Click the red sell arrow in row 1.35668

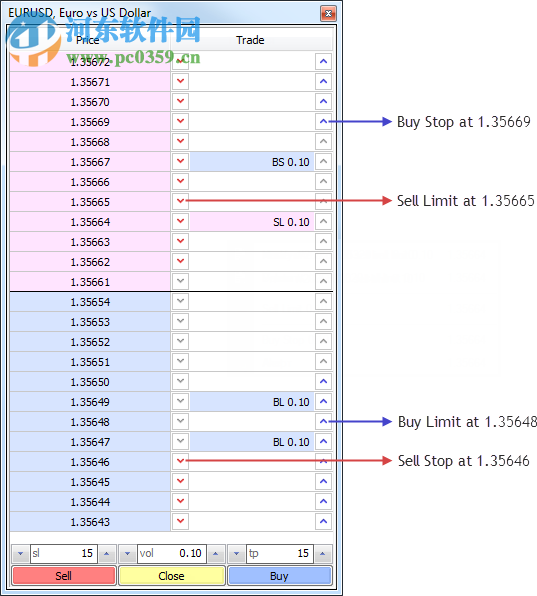181,141
